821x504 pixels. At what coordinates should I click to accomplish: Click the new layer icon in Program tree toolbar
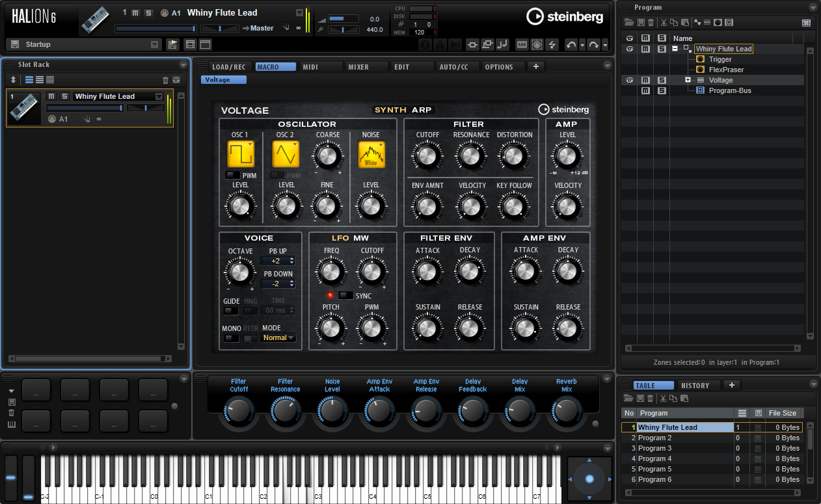[x=708, y=22]
